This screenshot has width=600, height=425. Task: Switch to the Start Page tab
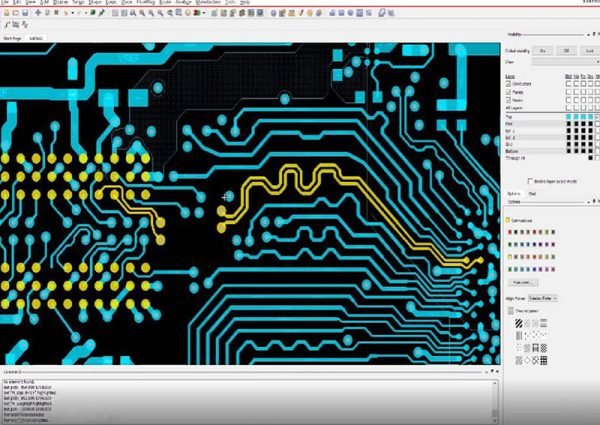pyautogui.click(x=12, y=38)
